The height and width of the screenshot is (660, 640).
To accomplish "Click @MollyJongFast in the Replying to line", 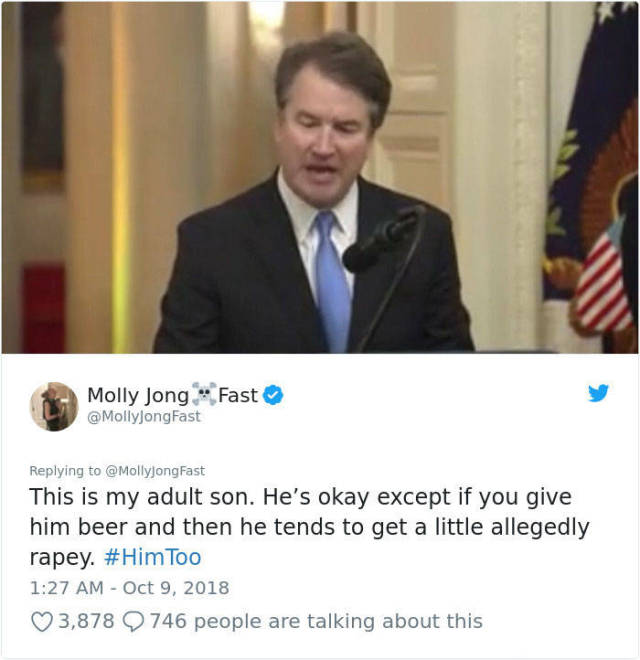I will coord(158,470).
